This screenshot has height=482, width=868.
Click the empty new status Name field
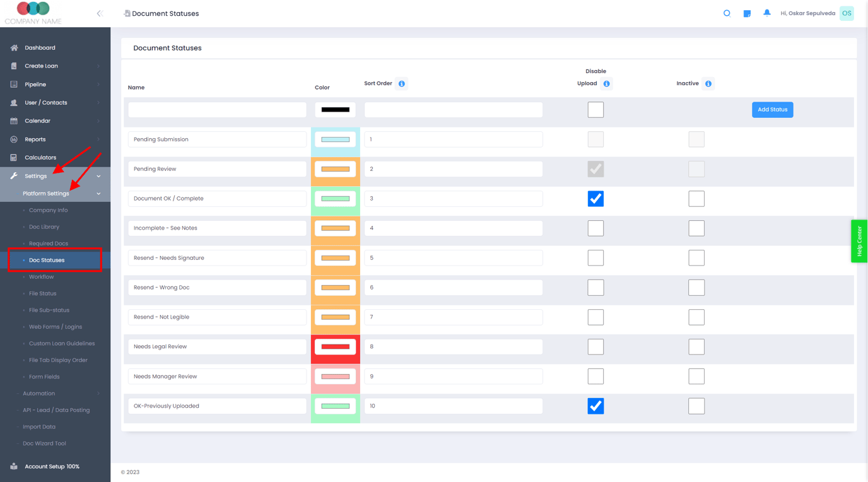217,110
